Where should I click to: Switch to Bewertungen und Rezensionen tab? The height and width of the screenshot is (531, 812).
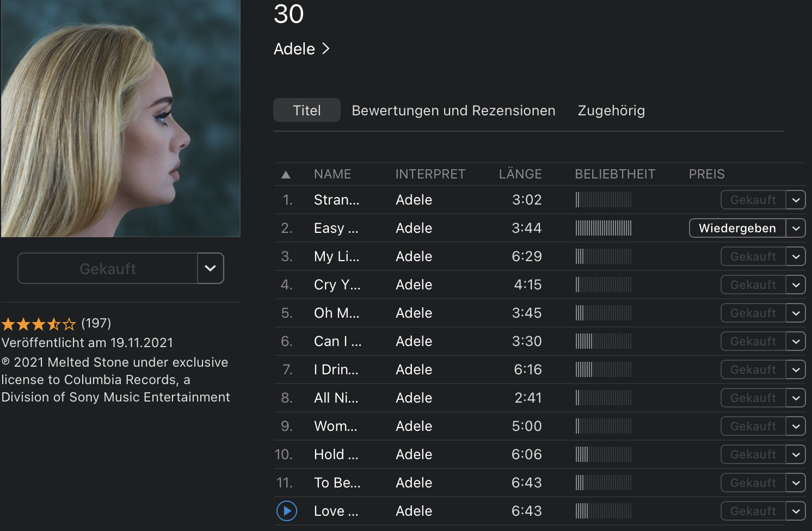coord(453,110)
